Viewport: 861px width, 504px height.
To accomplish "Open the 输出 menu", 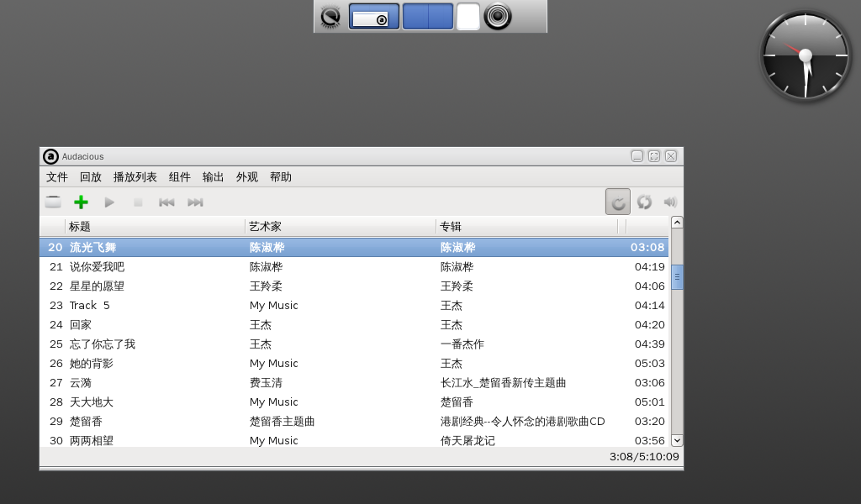I will [213, 176].
